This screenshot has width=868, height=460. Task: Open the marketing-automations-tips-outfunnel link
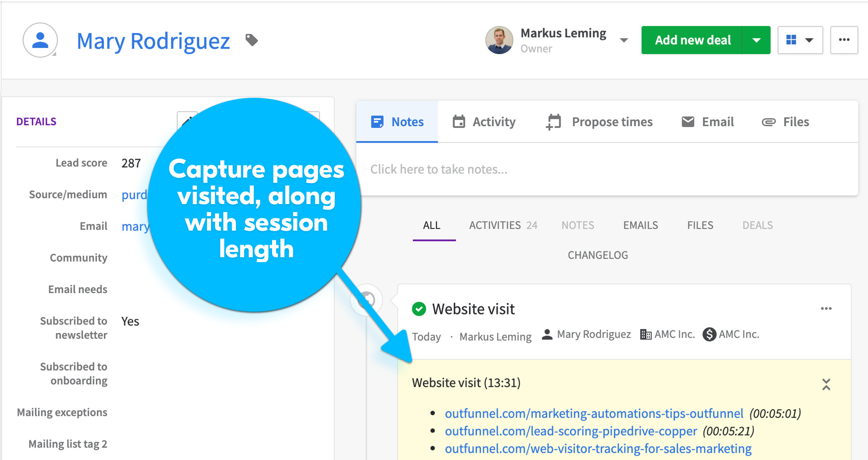pos(594,414)
